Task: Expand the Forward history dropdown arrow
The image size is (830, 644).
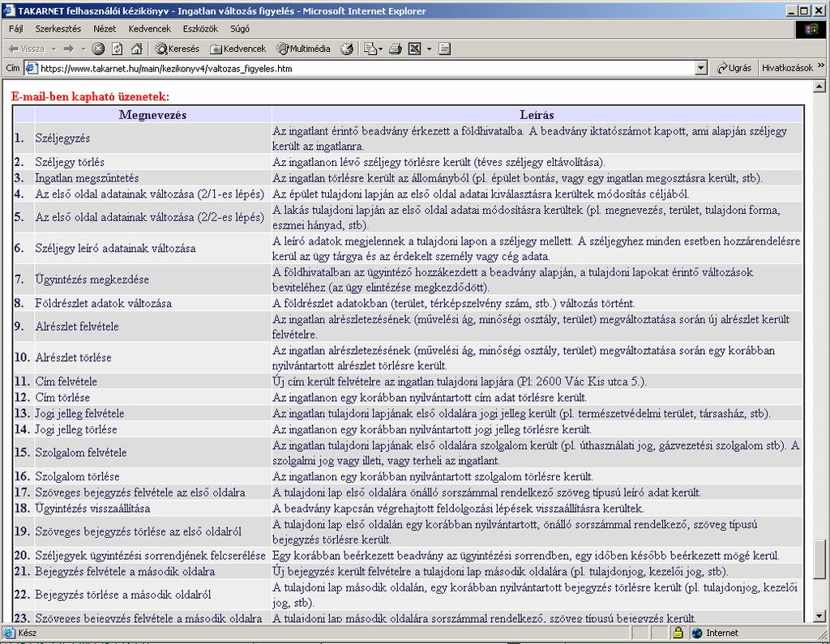Action: (83, 49)
